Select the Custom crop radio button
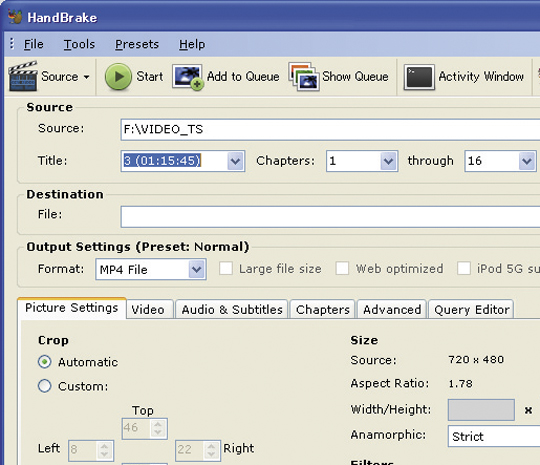This screenshot has width=540, height=465. point(44,386)
